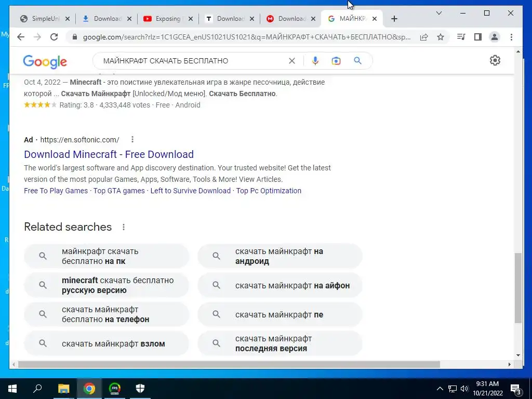Open File Explorer from taskbar
The height and width of the screenshot is (399, 532).
[x=63, y=389]
